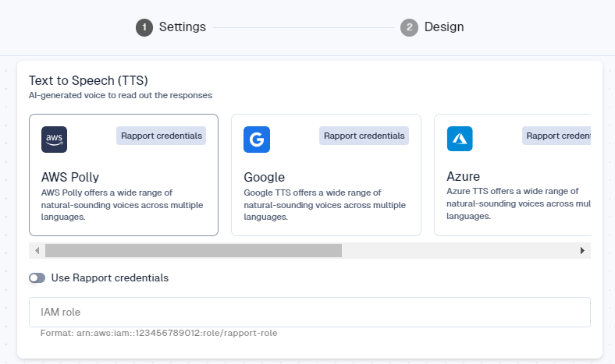Click the horizontal scrollbar thumb
The image size is (615, 364).
pyautogui.click(x=193, y=250)
